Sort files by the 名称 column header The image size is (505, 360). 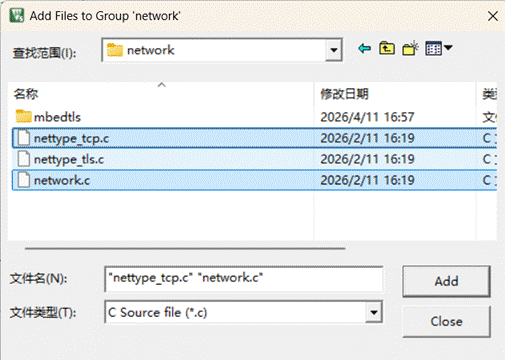tap(26, 94)
